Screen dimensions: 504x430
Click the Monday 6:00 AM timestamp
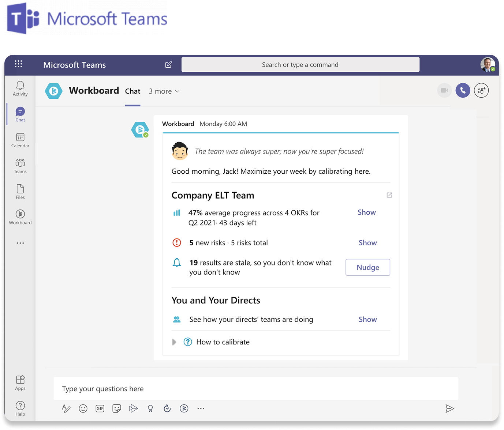click(223, 124)
